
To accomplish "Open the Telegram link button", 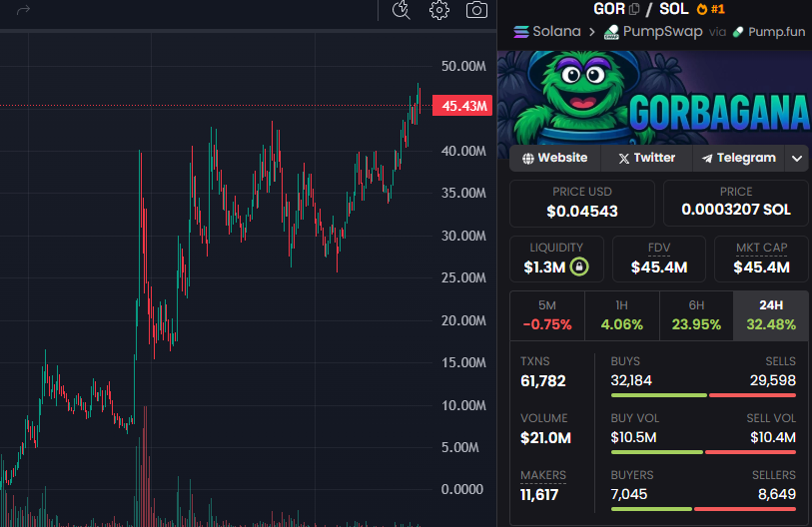I will [x=739, y=158].
